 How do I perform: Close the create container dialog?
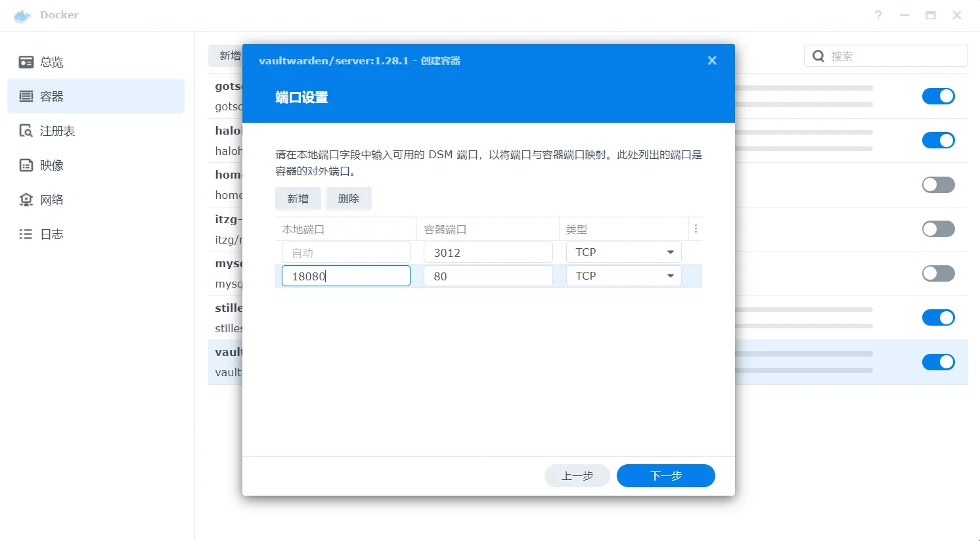tap(711, 60)
